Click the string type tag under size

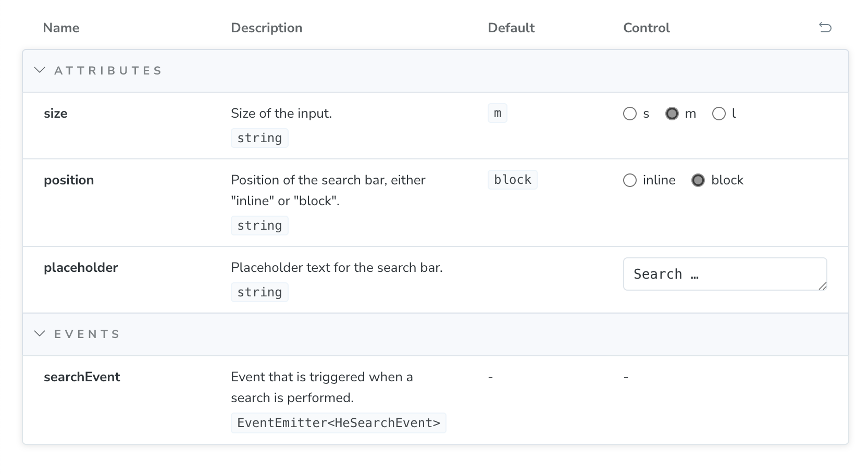259,138
